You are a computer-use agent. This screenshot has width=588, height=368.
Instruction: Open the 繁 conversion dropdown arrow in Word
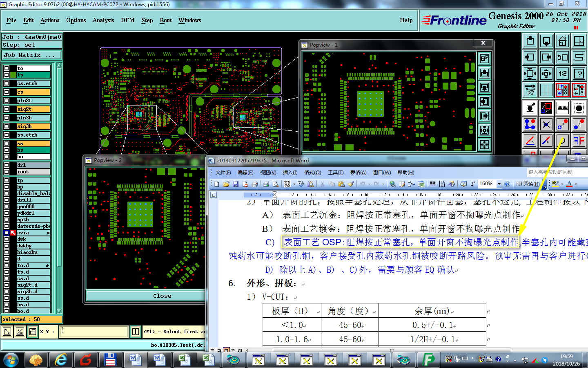coord(294,184)
